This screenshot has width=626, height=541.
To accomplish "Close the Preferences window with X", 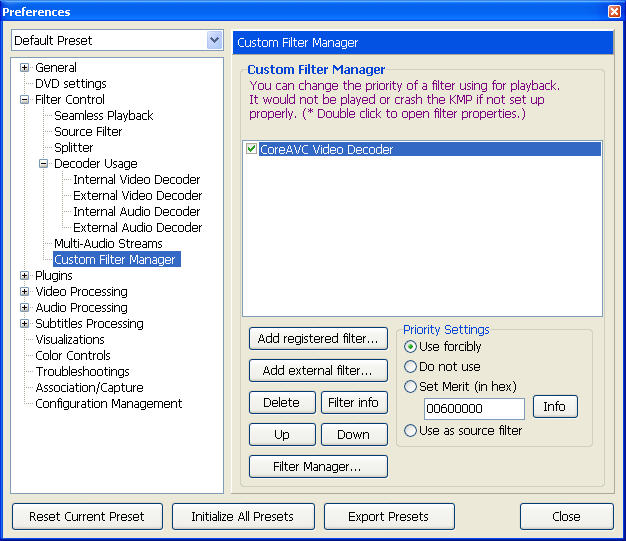I will (x=614, y=11).
